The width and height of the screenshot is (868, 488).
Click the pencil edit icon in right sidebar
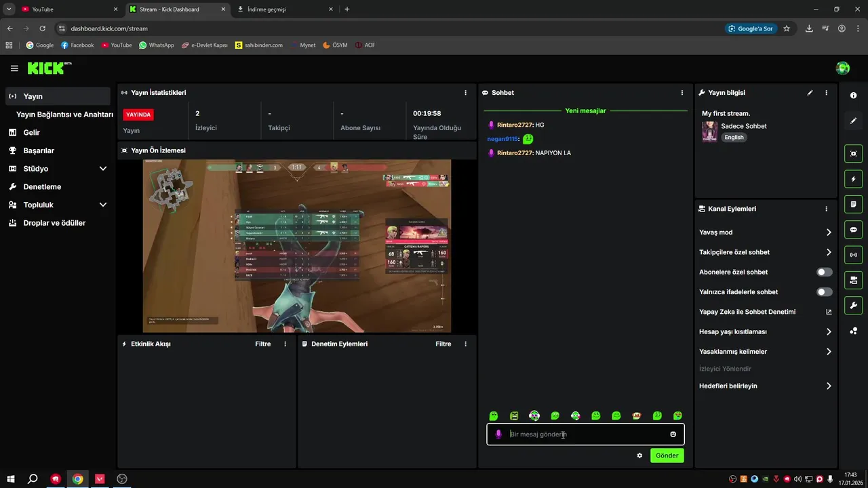coord(853,121)
